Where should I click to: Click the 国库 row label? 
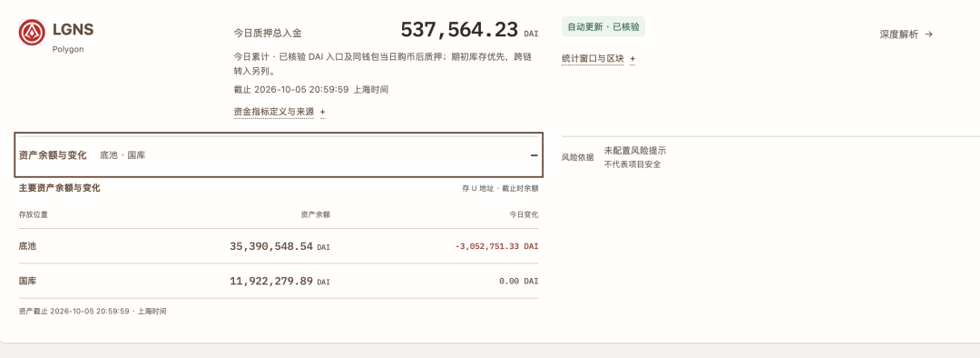[27, 282]
